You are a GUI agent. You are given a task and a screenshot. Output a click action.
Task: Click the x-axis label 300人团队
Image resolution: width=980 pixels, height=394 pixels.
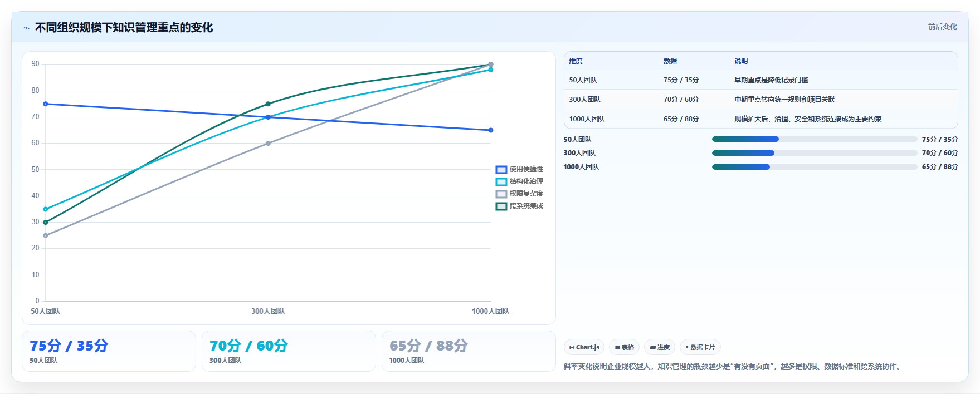[x=268, y=312]
